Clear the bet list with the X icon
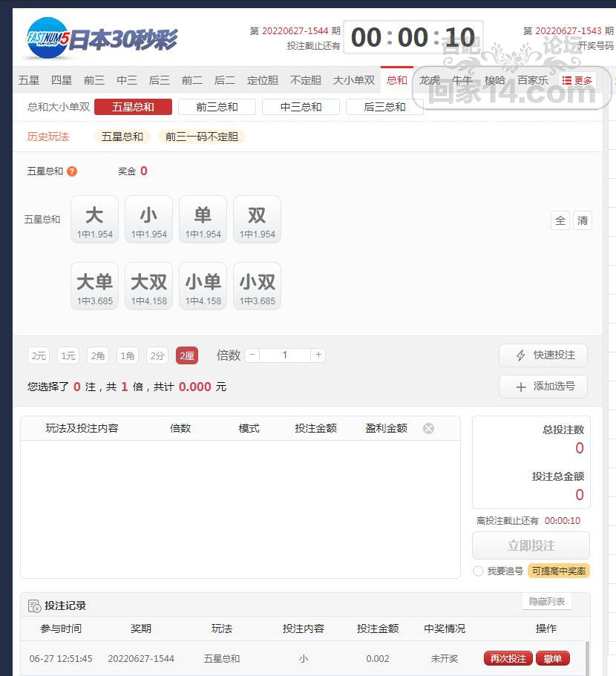 click(428, 428)
